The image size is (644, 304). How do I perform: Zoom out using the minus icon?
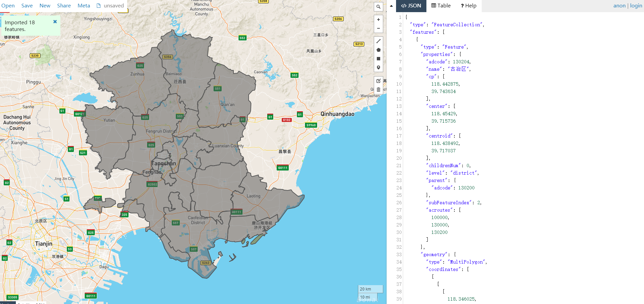[x=378, y=28]
